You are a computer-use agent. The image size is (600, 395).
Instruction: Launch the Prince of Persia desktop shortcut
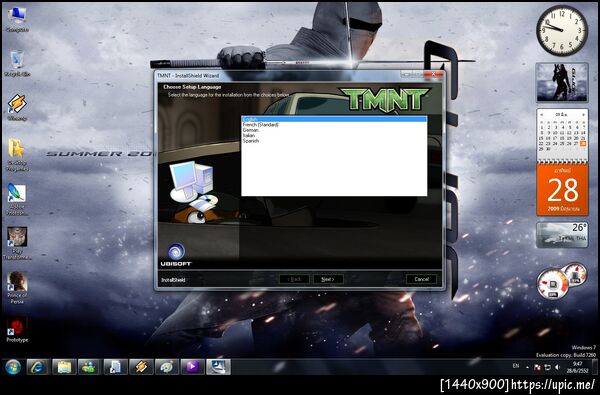pos(17,288)
